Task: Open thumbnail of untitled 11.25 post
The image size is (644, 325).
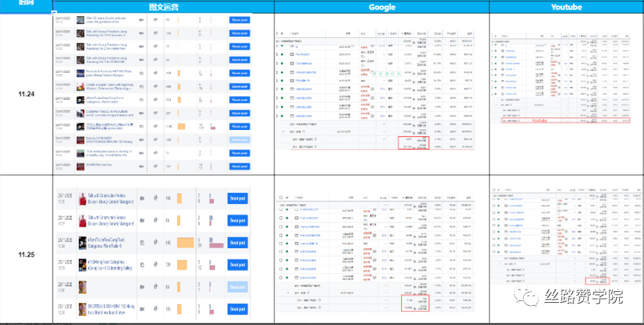Action: (82, 287)
